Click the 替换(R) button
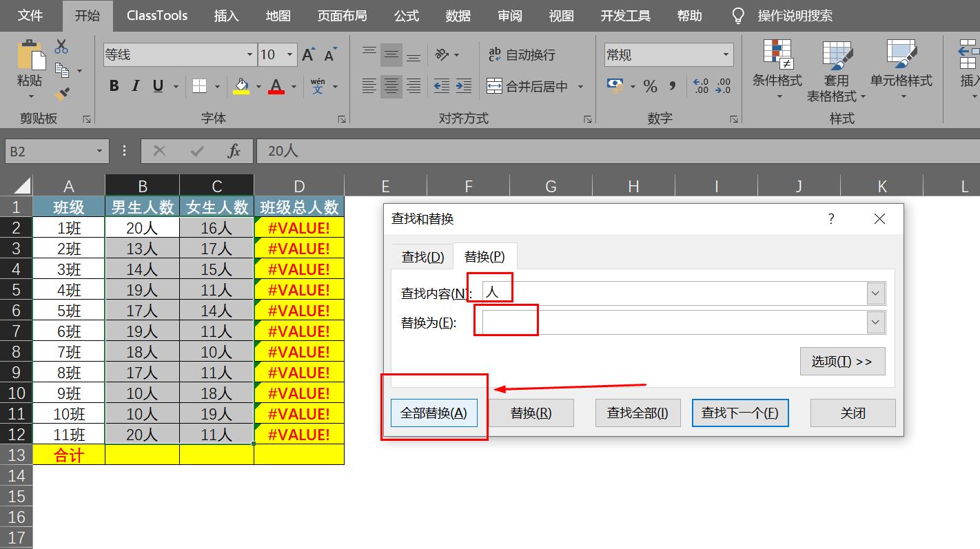Viewport: 980px width, 549px height. 531,413
